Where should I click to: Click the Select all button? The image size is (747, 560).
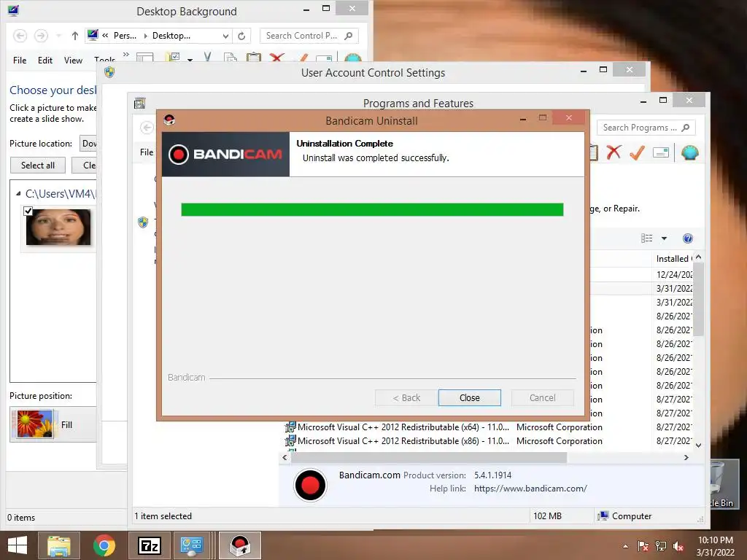38,166
